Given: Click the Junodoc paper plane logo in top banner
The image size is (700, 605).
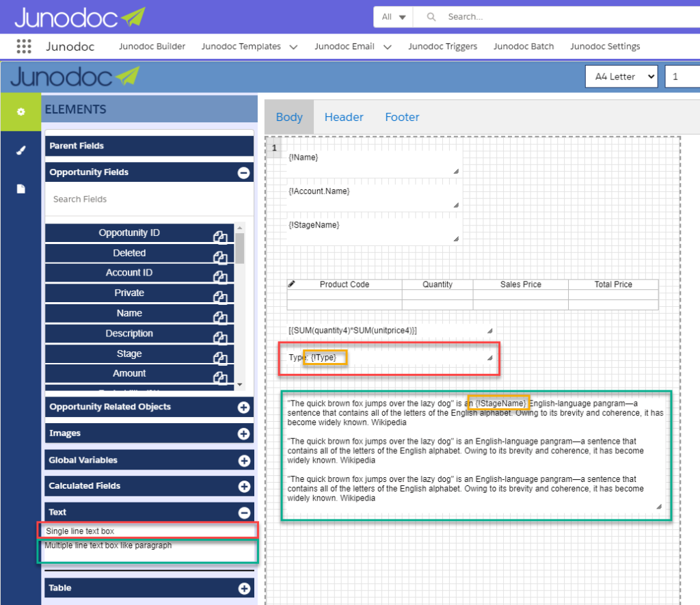Looking at the screenshot, I should click(133, 17).
